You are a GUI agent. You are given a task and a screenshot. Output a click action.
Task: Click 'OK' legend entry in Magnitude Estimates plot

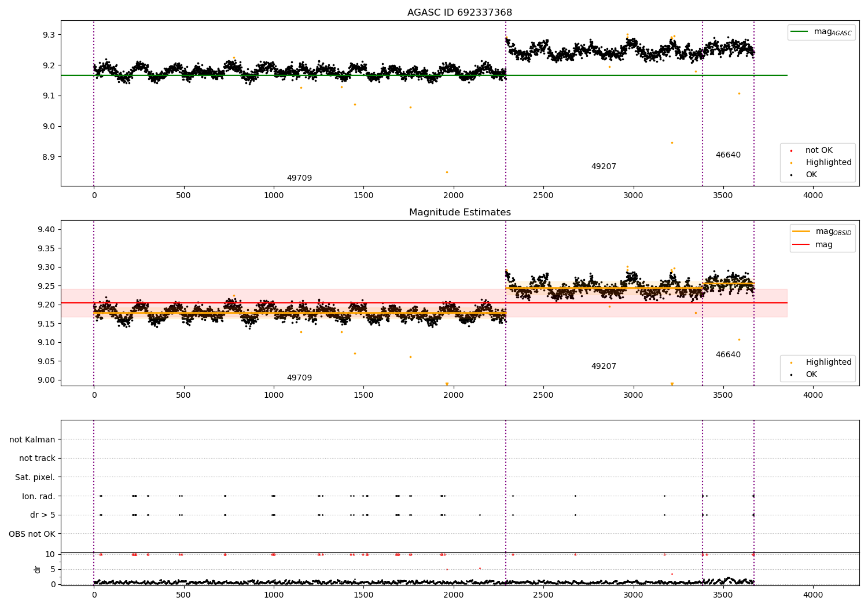(x=804, y=375)
